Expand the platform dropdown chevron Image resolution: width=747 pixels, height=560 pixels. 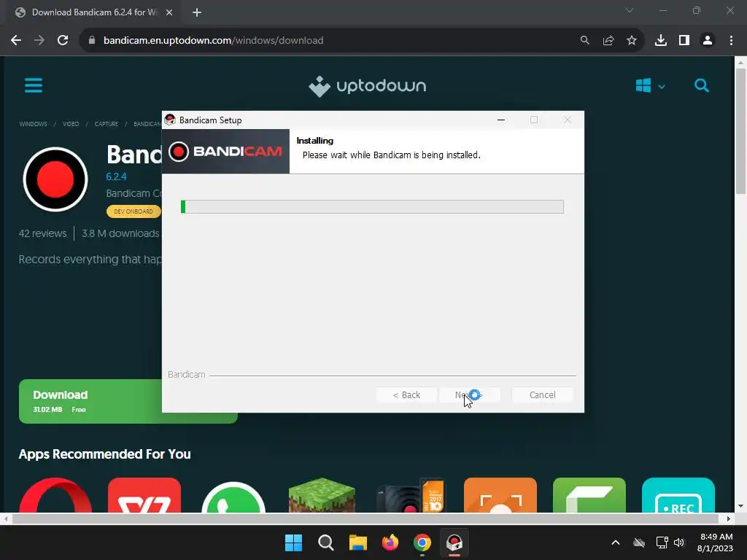(x=661, y=87)
